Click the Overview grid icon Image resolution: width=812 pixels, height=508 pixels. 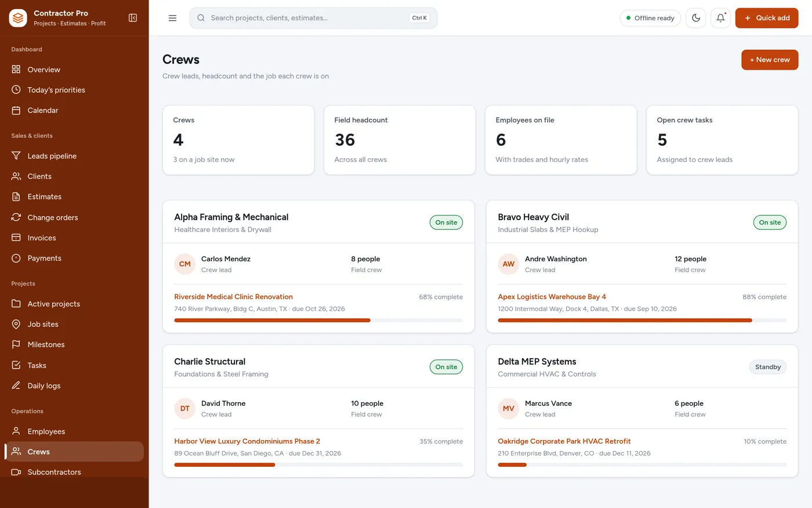(x=16, y=69)
